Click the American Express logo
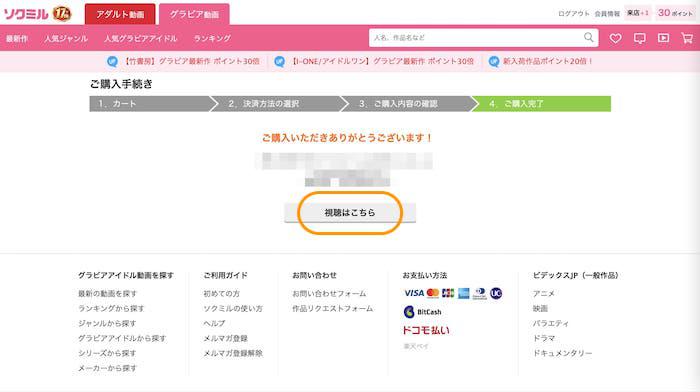Image resolution: width=700 pixels, height=392 pixels. 463,293
